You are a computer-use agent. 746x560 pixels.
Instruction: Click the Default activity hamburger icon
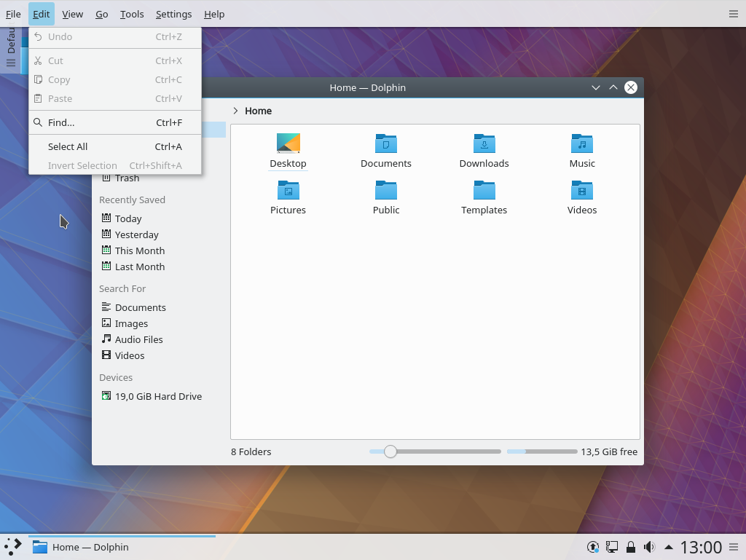click(11, 63)
